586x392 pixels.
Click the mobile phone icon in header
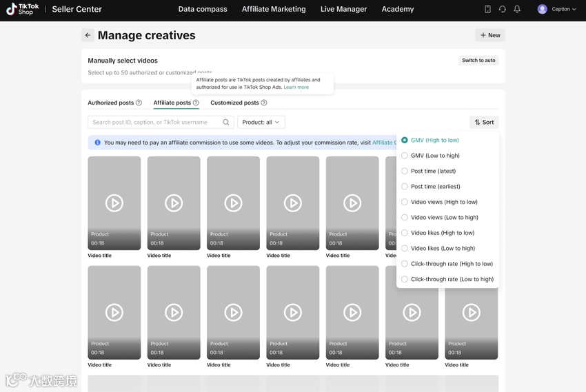coord(487,10)
